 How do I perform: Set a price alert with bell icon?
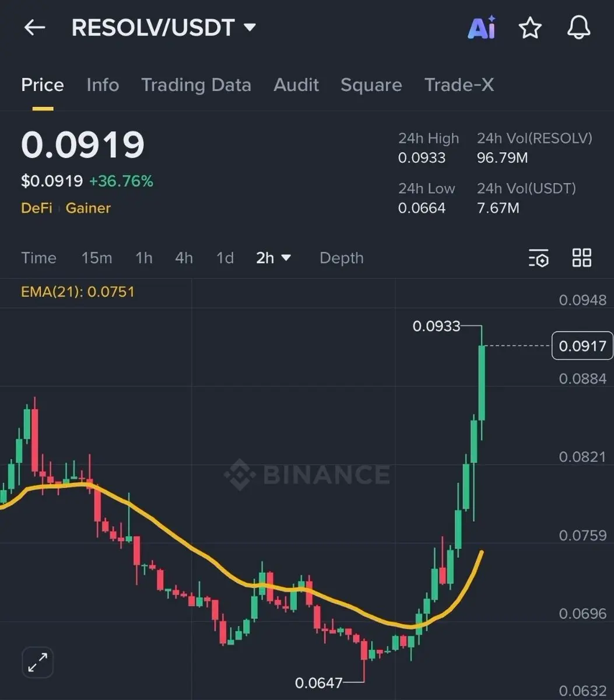[579, 28]
